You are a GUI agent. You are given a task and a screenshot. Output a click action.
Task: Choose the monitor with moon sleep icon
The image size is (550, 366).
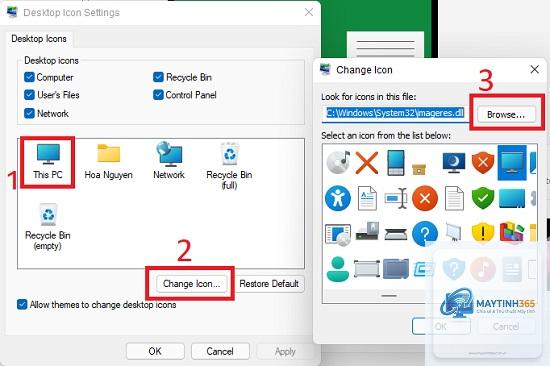click(x=454, y=163)
